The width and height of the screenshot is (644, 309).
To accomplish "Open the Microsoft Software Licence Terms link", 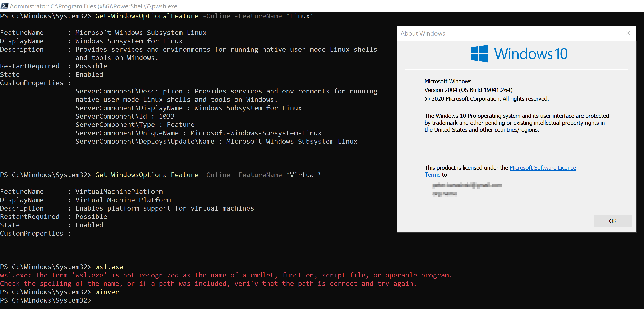I will click(x=543, y=167).
